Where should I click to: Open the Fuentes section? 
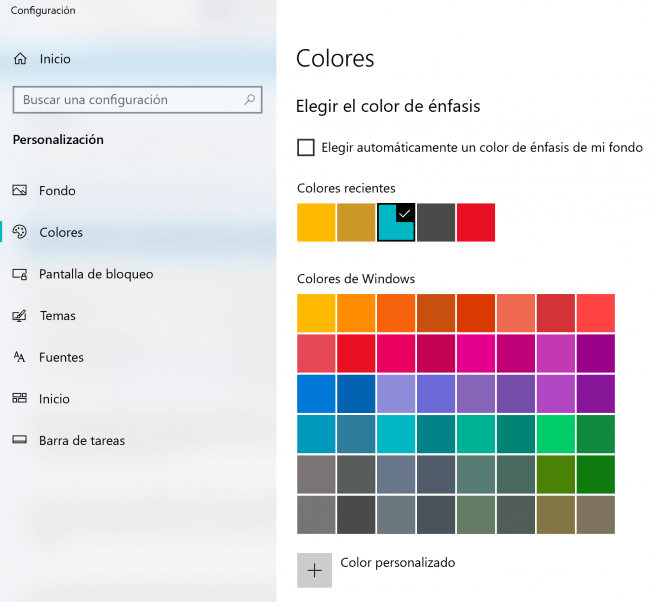click(x=61, y=357)
